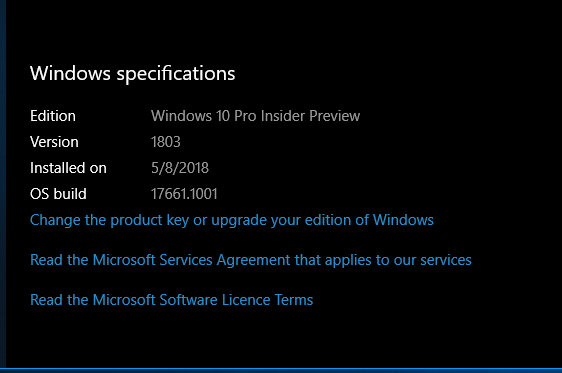This screenshot has height=373, width=562.
Task: Open the Microsoft Software Licence Terms link
Action: [x=172, y=300]
